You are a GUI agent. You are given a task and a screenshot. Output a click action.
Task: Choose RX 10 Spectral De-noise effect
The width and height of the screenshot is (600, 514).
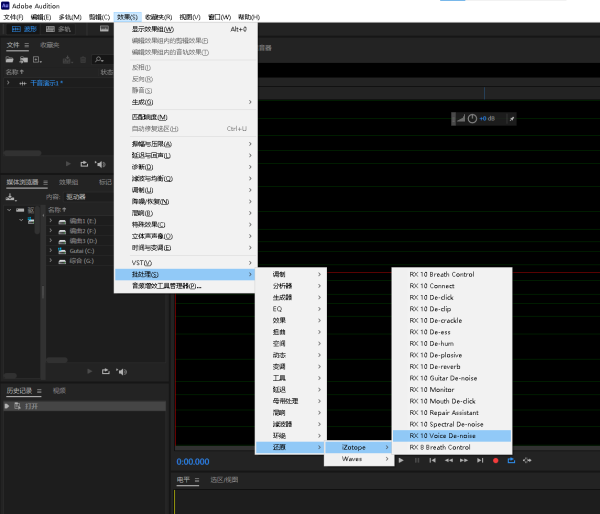click(x=446, y=424)
